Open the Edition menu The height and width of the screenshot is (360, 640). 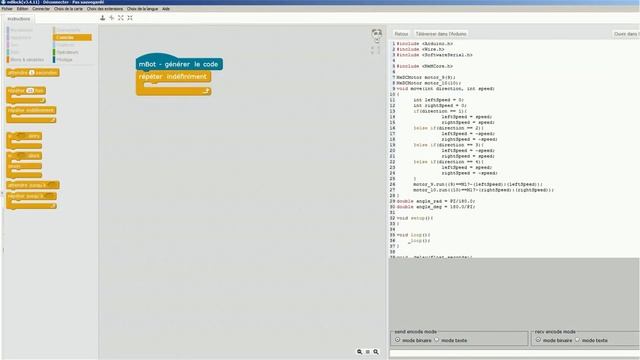point(22,9)
